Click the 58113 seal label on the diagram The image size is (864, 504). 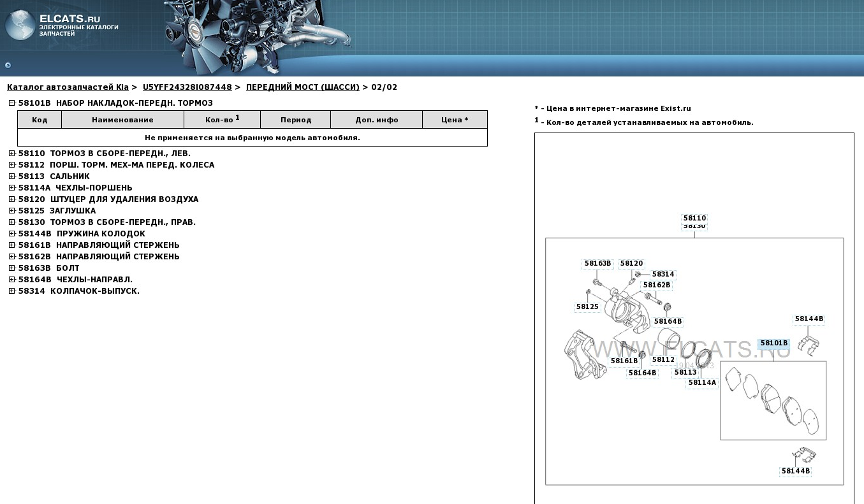pos(685,372)
